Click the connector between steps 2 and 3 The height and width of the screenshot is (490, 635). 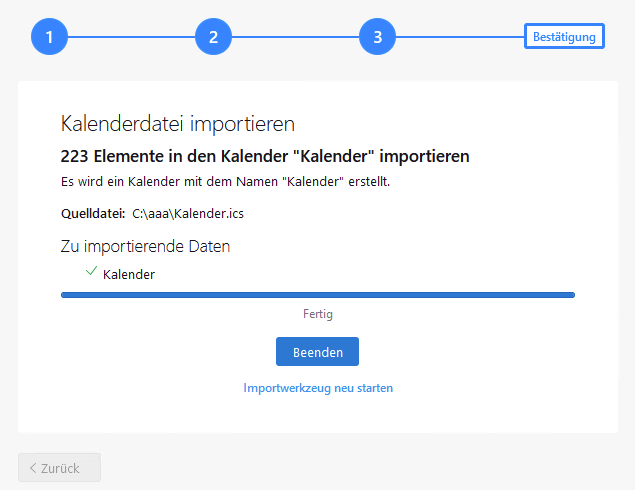pos(295,38)
